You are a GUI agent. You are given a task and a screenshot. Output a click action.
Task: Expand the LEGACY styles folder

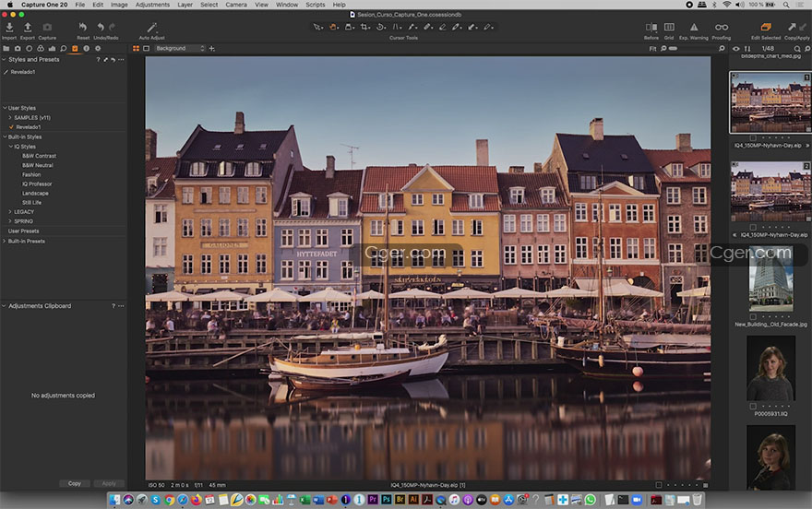point(10,211)
